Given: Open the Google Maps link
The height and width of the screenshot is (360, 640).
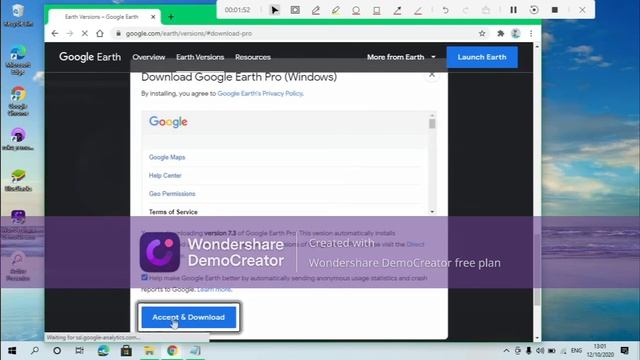Looking at the screenshot, I should pos(167,157).
